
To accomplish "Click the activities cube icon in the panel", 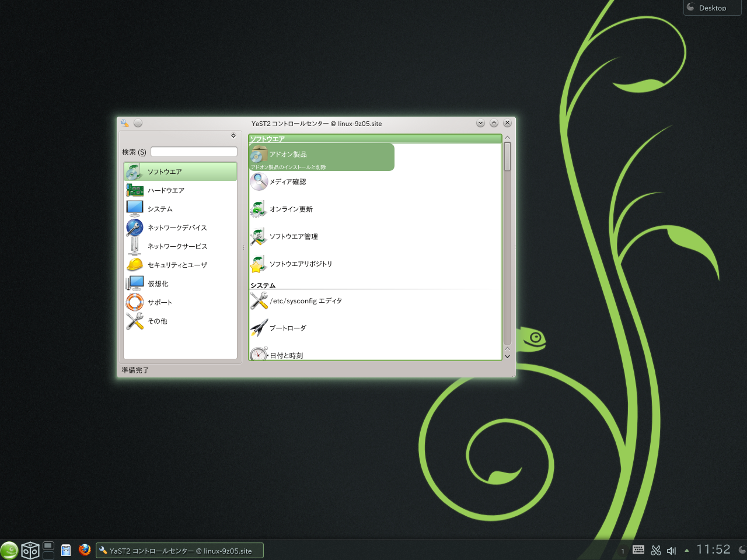I will (x=30, y=550).
